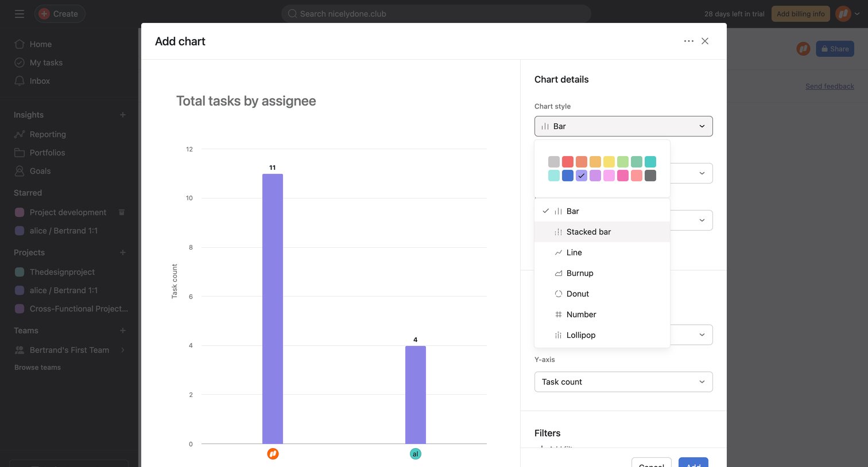The width and height of the screenshot is (868, 467).
Task: Close the Add chart dialog
Action: tap(705, 41)
